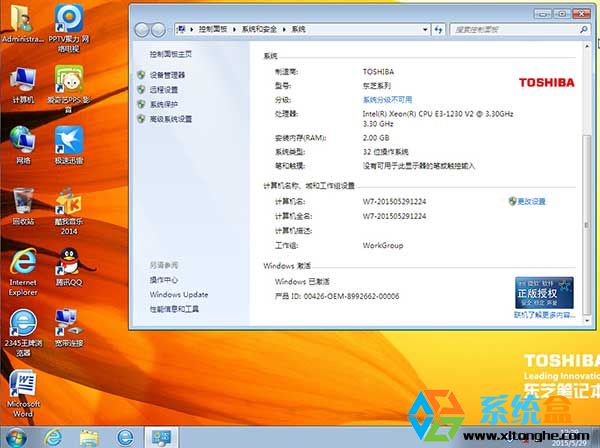Open the Broadband connection (宽带连接) desktop icon

(x=69, y=328)
